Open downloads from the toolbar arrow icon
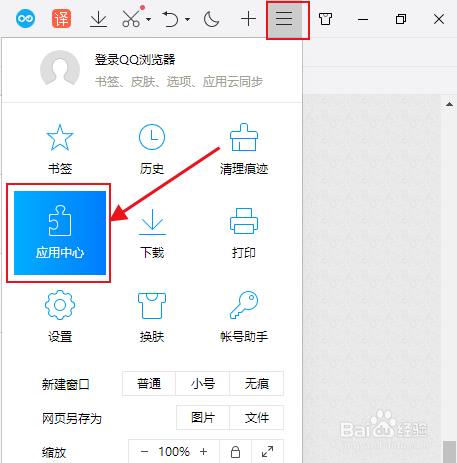Screen dimensions: 457x463 point(98,19)
